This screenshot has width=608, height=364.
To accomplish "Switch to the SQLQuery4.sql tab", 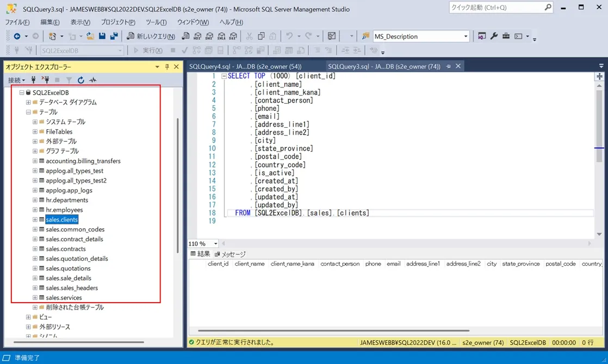I will (x=245, y=67).
